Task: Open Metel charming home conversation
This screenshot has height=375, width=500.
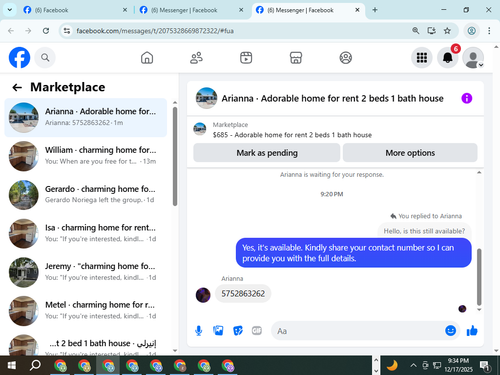Action: tap(86, 311)
